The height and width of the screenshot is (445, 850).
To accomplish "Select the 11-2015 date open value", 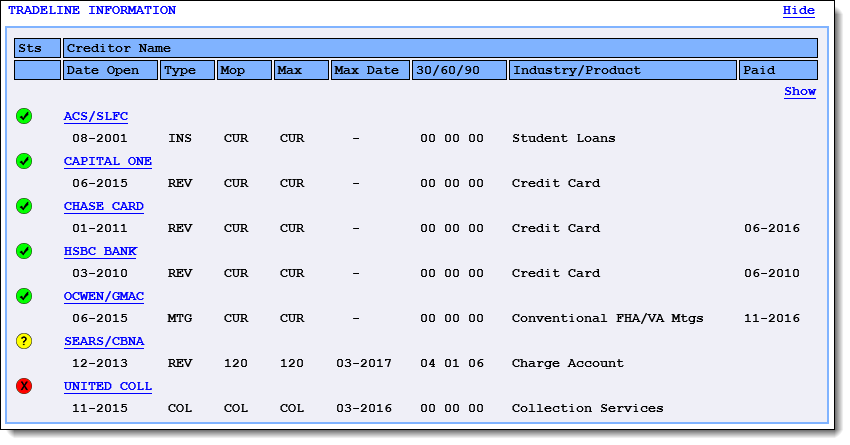I will click(100, 408).
